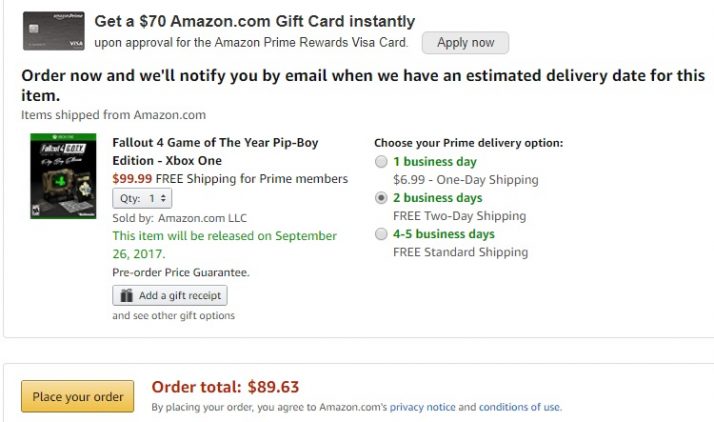714x422 pixels.
Task: Click the FREE Two-Day Shipping label
Action: tap(459, 216)
